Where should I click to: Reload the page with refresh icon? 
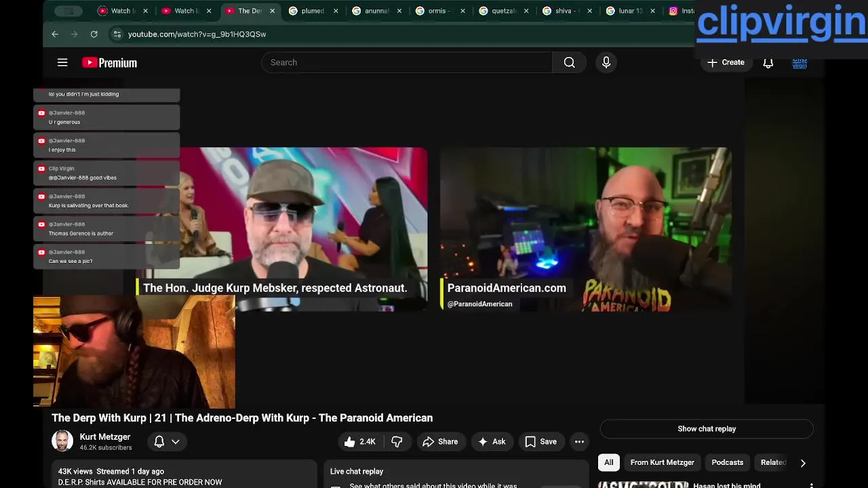(x=94, y=34)
